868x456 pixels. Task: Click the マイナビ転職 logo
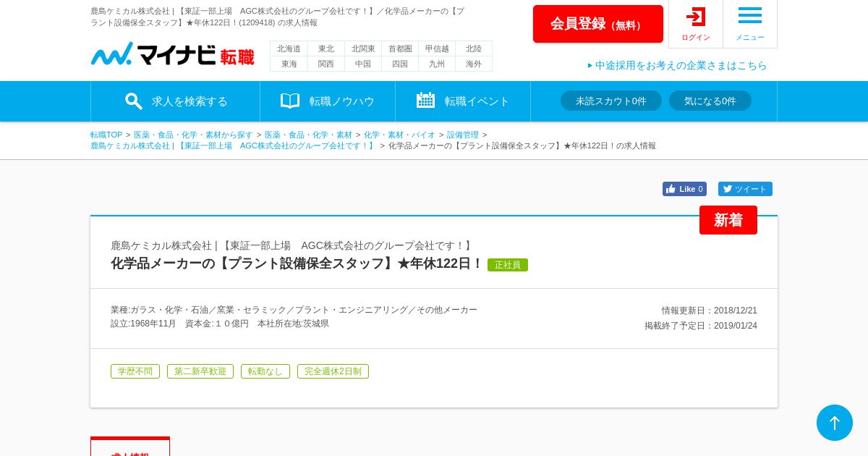[x=172, y=54]
